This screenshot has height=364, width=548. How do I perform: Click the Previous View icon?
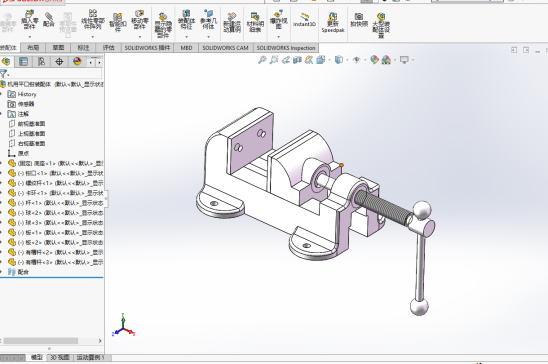[x=286, y=60]
